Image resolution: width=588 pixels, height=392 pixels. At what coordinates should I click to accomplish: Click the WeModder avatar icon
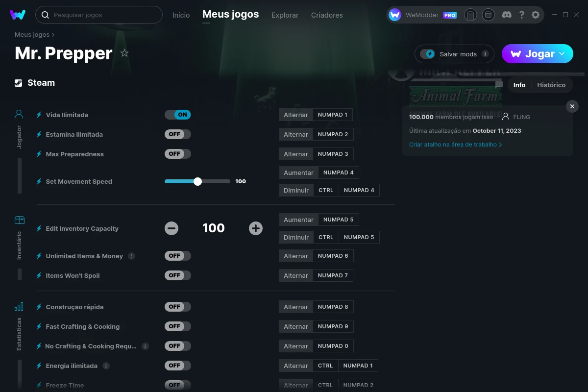[395, 15]
